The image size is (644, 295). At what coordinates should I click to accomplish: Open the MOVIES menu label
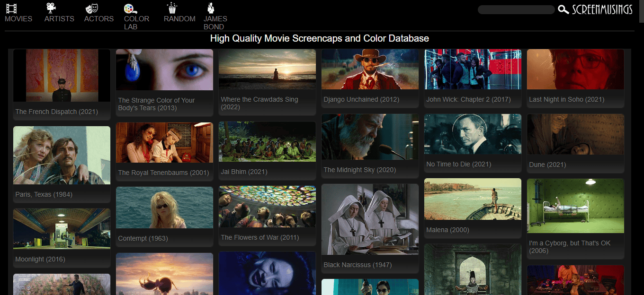[18, 19]
